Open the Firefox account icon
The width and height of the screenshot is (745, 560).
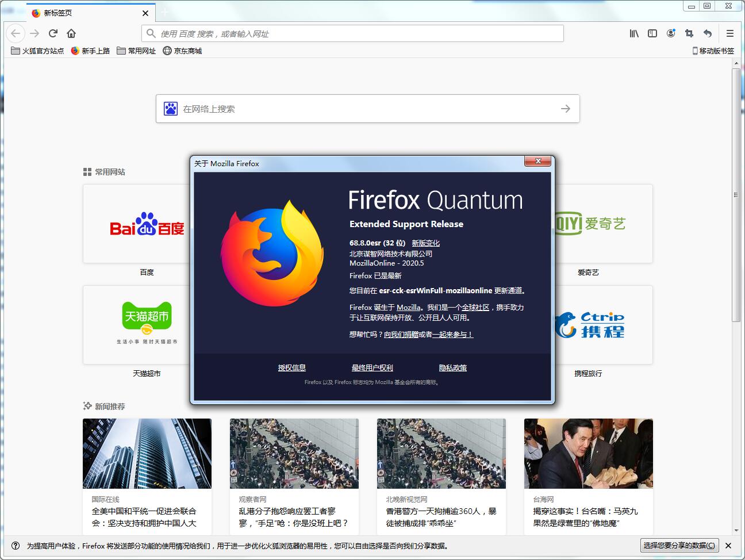pyautogui.click(x=671, y=33)
